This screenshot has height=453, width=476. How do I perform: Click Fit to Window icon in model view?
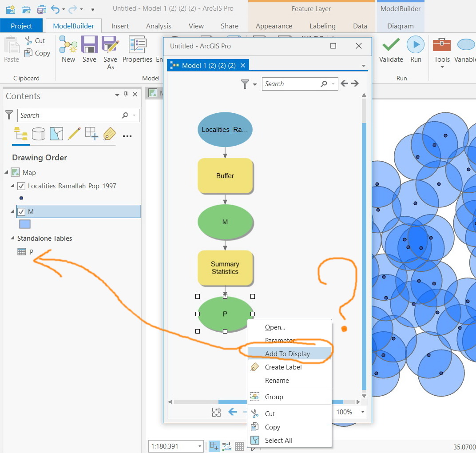tap(216, 412)
